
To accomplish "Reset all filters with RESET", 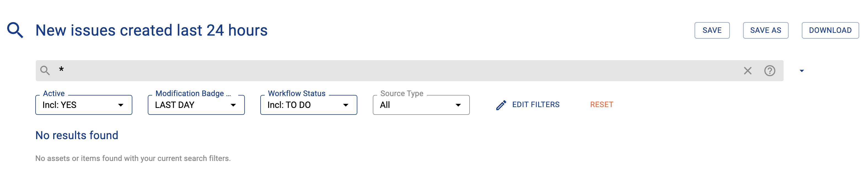I will click(x=601, y=105).
